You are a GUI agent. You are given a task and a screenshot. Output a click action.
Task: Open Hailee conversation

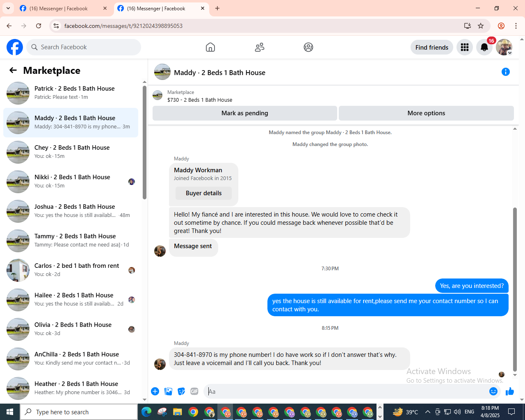pos(71,299)
